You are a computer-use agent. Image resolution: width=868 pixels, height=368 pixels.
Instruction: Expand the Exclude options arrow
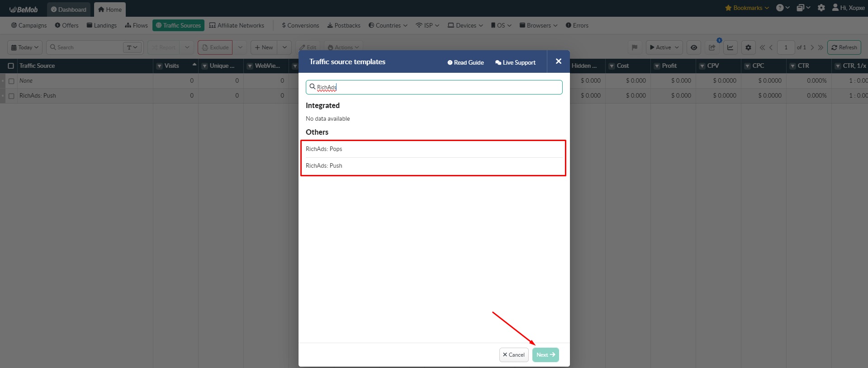click(240, 47)
